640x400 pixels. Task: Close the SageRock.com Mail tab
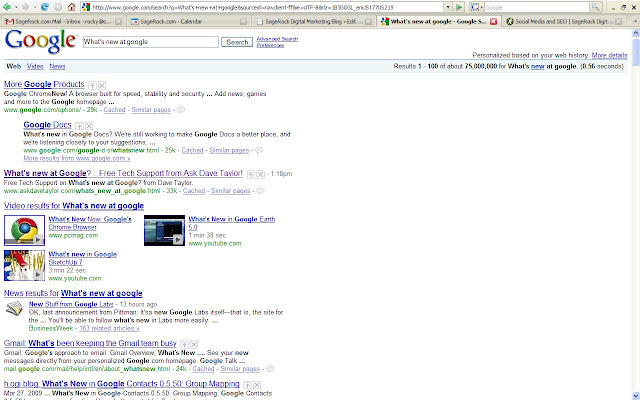click(x=118, y=22)
